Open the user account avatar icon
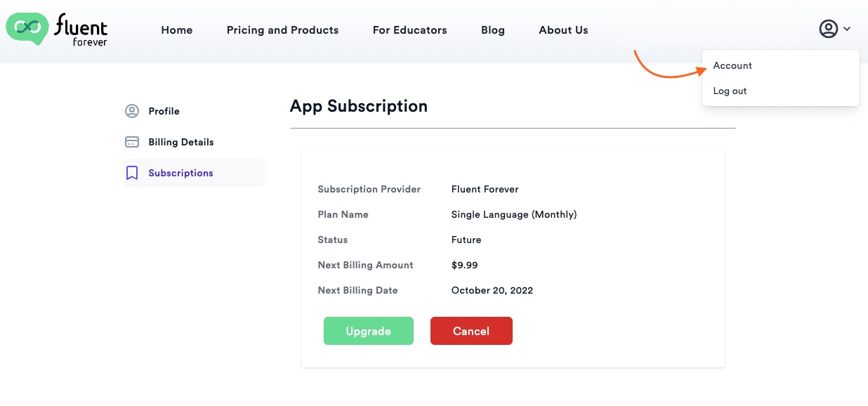The width and height of the screenshot is (868, 406). (x=829, y=29)
